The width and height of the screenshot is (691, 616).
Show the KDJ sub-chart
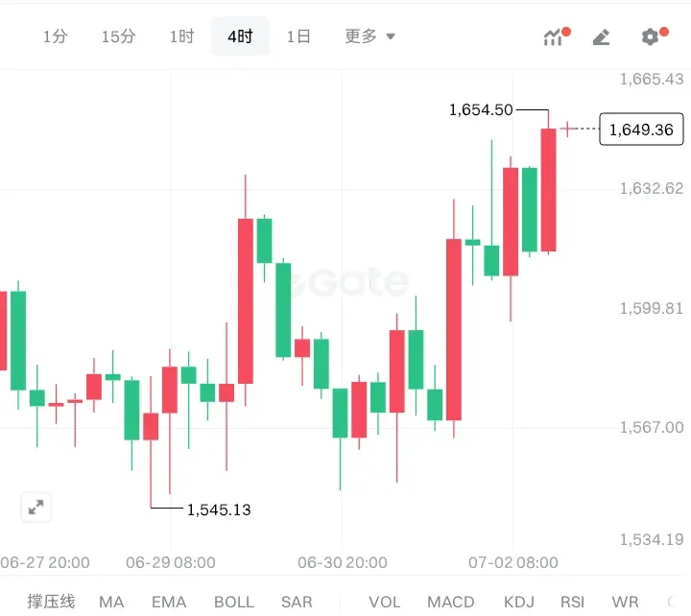518,602
